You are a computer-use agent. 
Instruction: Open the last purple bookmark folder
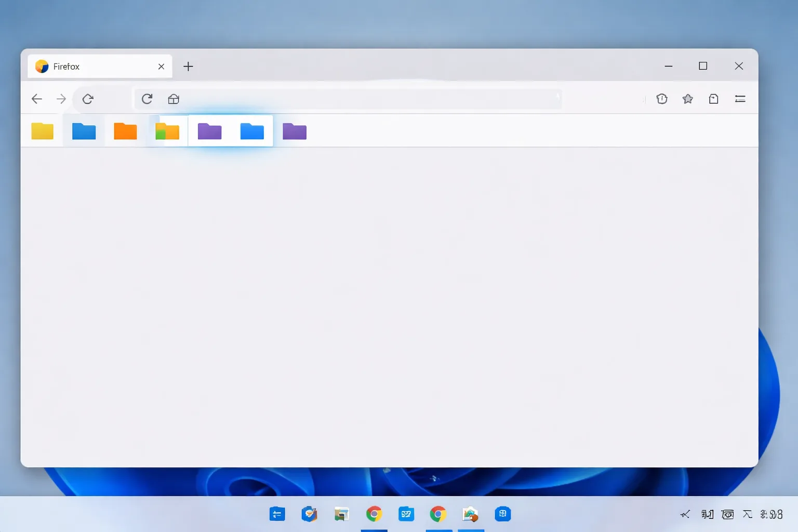click(295, 131)
